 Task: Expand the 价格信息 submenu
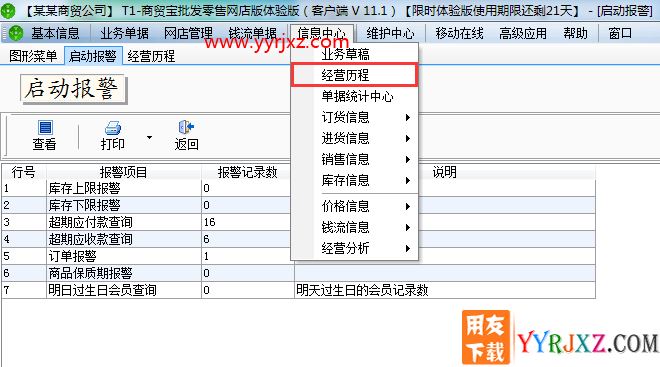pos(407,207)
